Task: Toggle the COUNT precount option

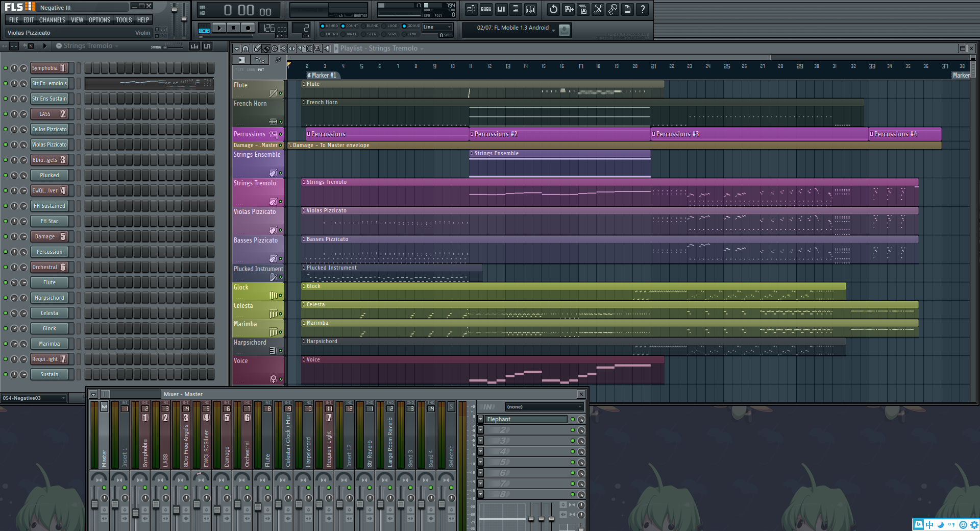Action: 349,26
